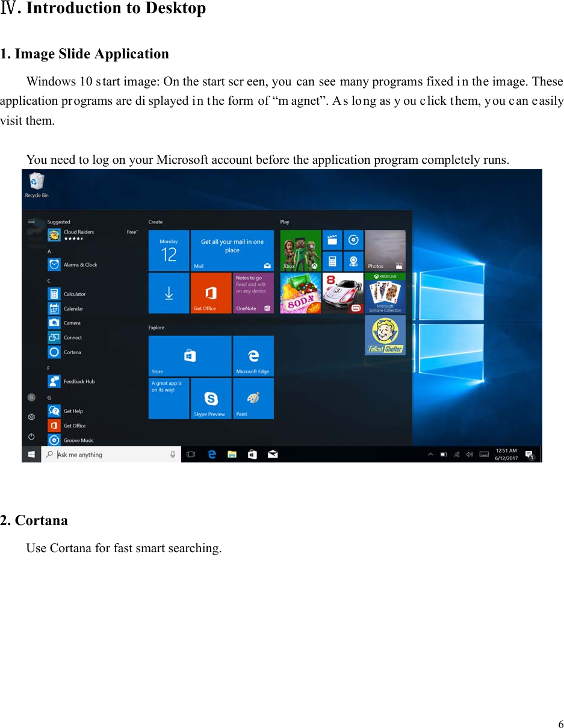Expand hidden icons with the tray chevron
The width and height of the screenshot is (564, 728).
coord(431,454)
